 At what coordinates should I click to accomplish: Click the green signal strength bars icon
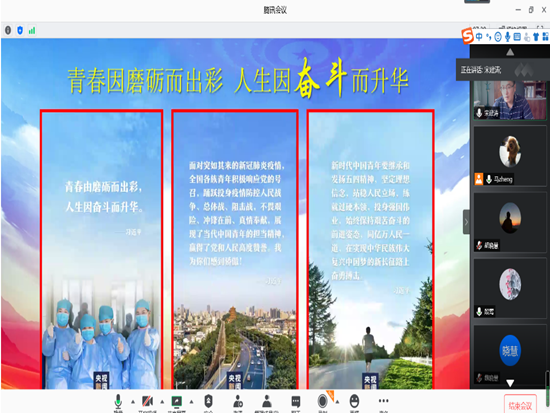click(x=32, y=31)
